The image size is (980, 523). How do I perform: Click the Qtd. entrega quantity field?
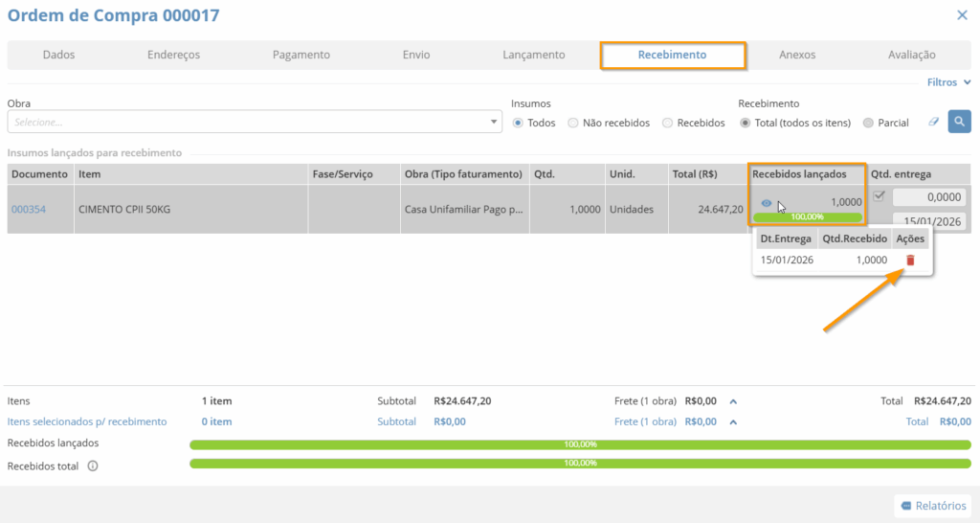[x=928, y=197]
